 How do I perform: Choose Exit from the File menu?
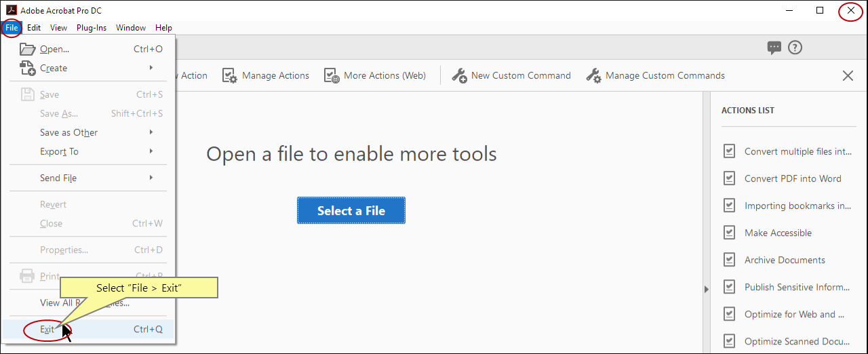(47, 330)
